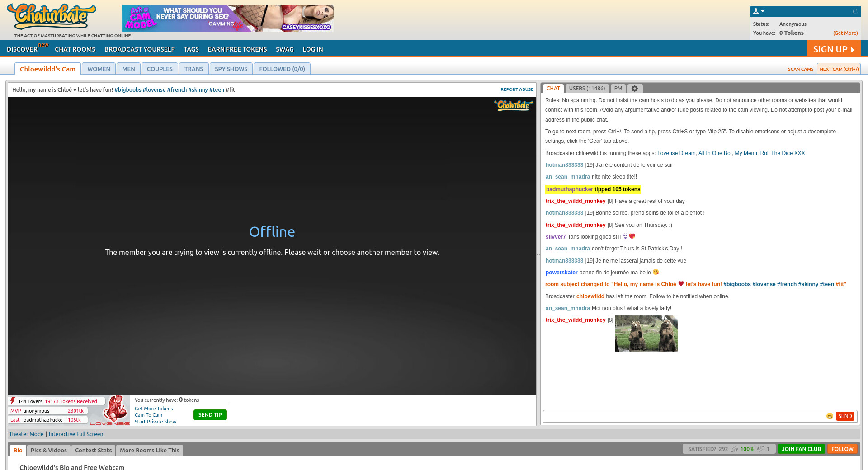Switch to the Users (11486) tab
The image size is (868, 470).
(586, 89)
